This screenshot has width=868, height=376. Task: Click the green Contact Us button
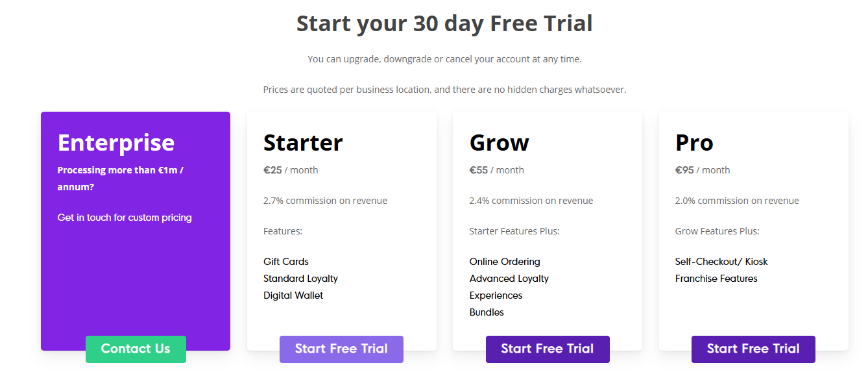point(136,349)
